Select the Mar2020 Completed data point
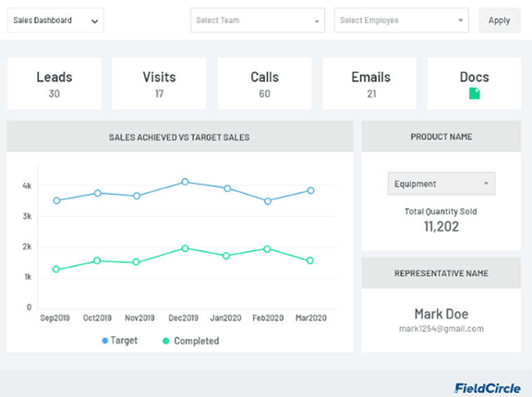 309,260
